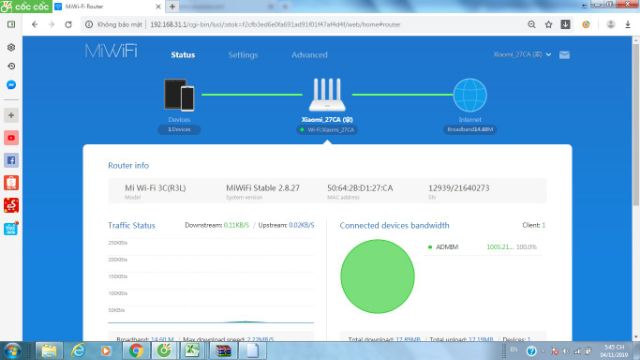Screen dimensions: 640x360
Task: Open the Advanced tab
Action: click(x=309, y=55)
